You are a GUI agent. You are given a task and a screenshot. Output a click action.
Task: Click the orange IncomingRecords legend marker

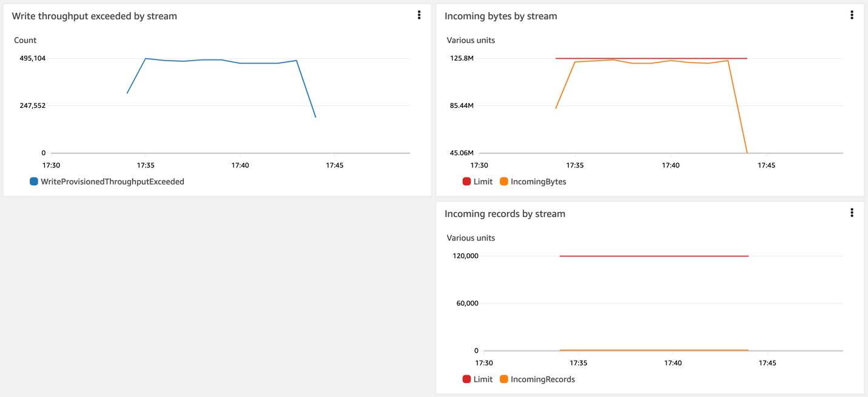504,379
